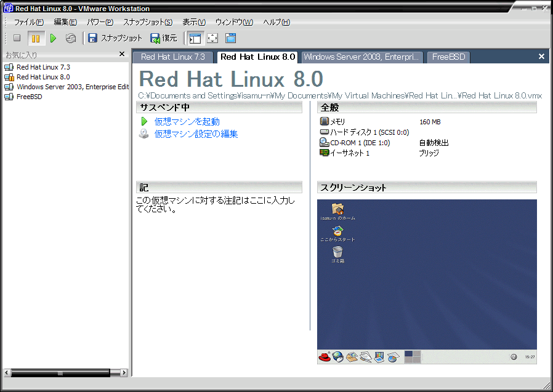
Task: Open the ヘルプ(H) menu
Action: [x=276, y=22]
